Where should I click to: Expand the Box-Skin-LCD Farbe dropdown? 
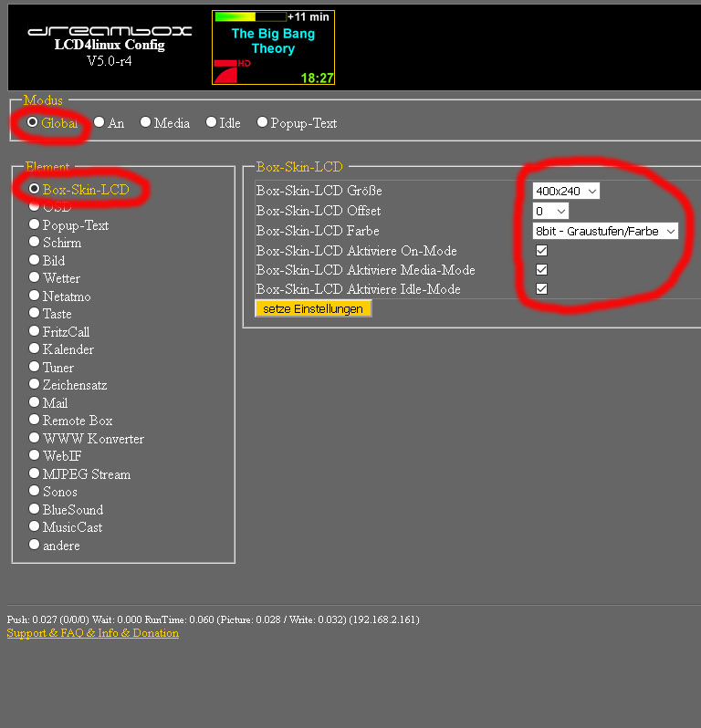[605, 231]
